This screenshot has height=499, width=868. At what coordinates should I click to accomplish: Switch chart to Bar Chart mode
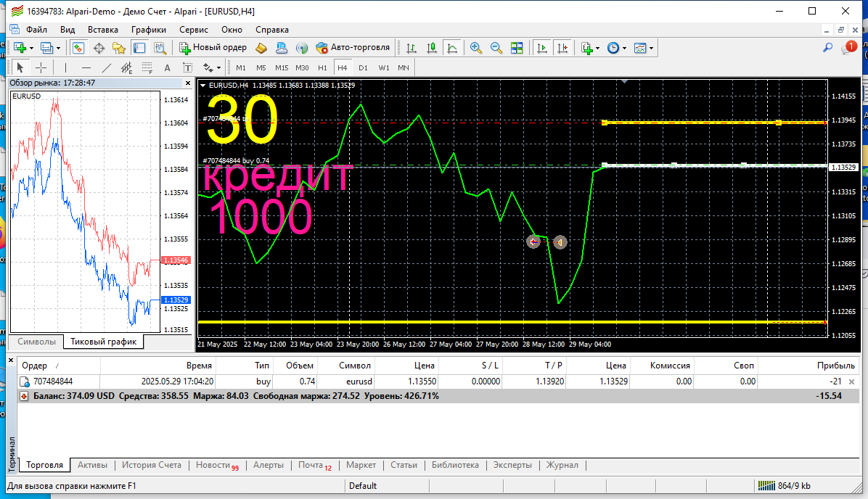click(412, 48)
